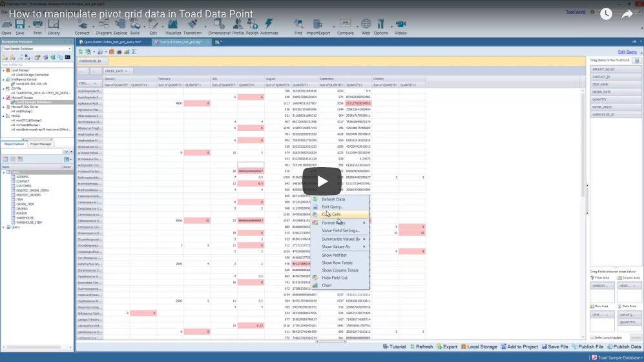Choose Show Row Totals in context menu
Screen dimensions: 644x362
[337, 263]
